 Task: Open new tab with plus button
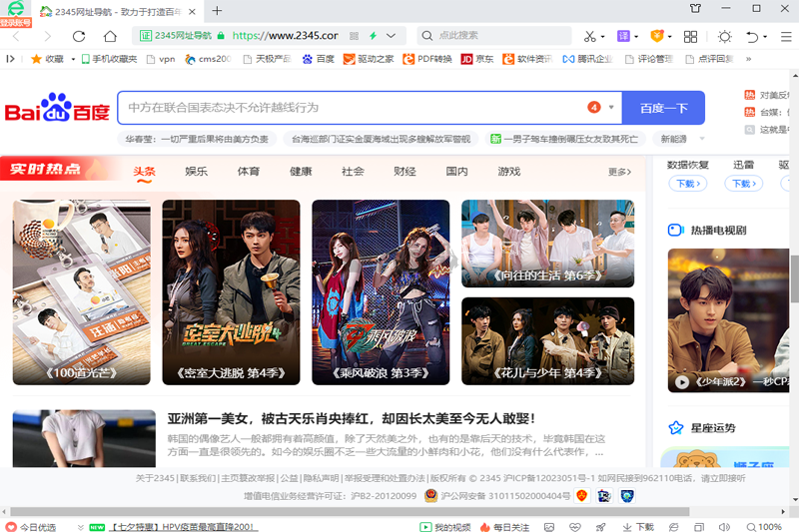point(218,11)
